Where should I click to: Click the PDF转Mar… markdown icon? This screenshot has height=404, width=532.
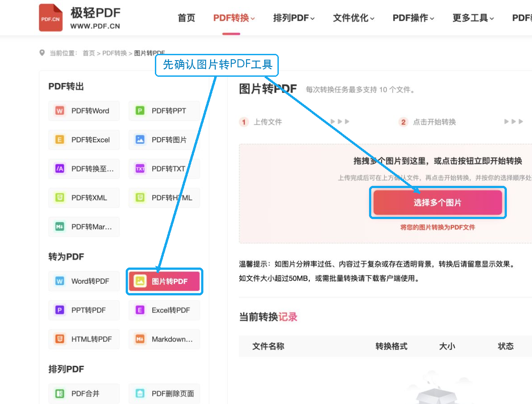[60, 227]
